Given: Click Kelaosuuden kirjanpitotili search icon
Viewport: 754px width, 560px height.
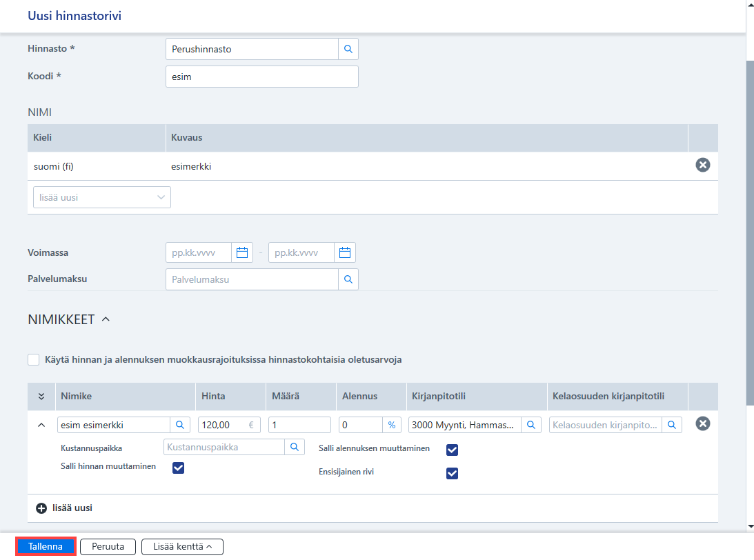Looking at the screenshot, I should (672, 425).
